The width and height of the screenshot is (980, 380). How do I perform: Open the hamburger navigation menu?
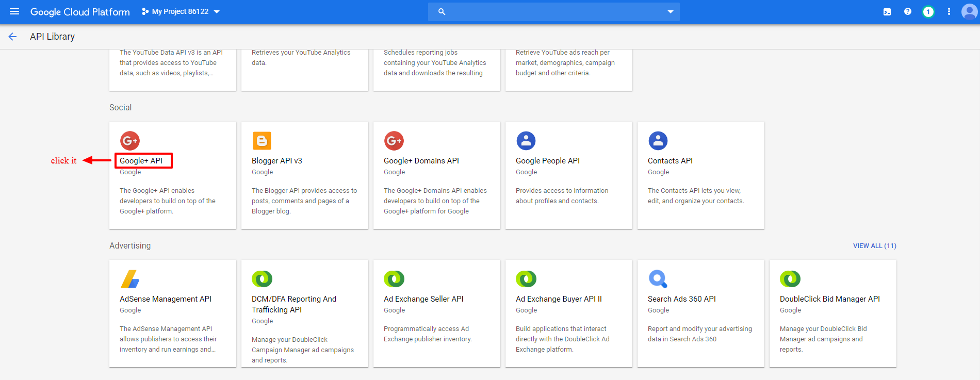click(14, 11)
